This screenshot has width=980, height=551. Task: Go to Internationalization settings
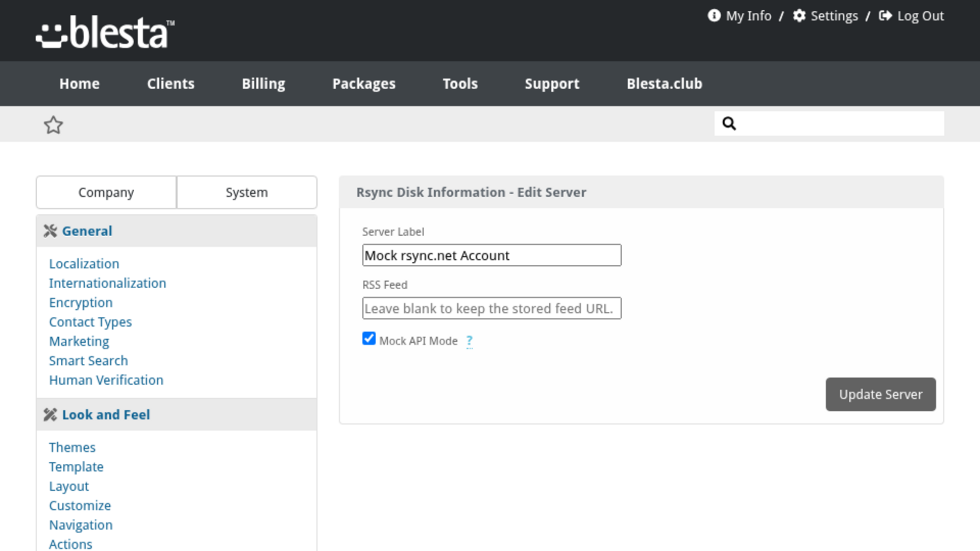[x=107, y=283]
